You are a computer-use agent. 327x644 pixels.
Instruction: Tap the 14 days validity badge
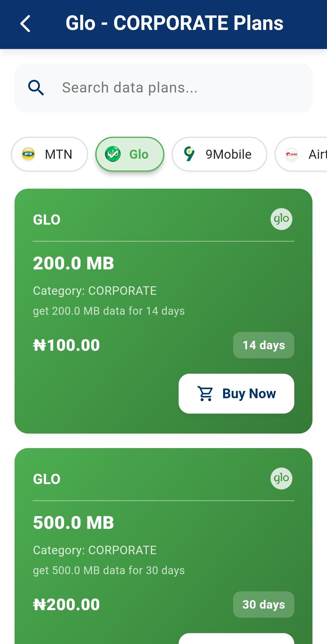(x=263, y=345)
